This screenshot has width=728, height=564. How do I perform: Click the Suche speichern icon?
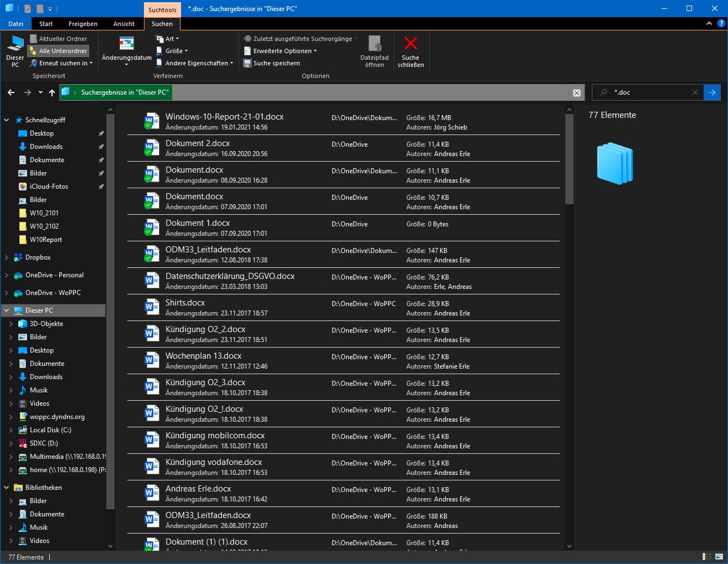point(247,63)
